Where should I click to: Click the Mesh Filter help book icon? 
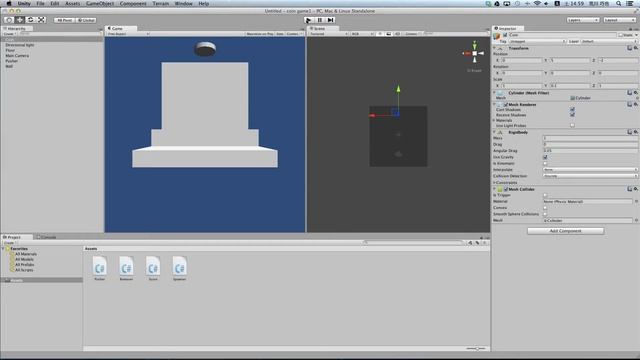629,93
